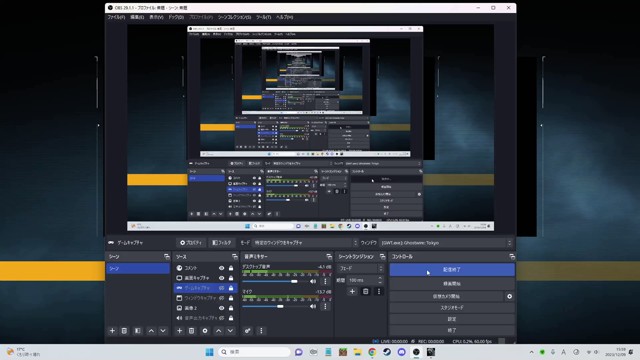Open the capture mode dropdown
Viewport: 640px width, 360px height.
coord(304,243)
